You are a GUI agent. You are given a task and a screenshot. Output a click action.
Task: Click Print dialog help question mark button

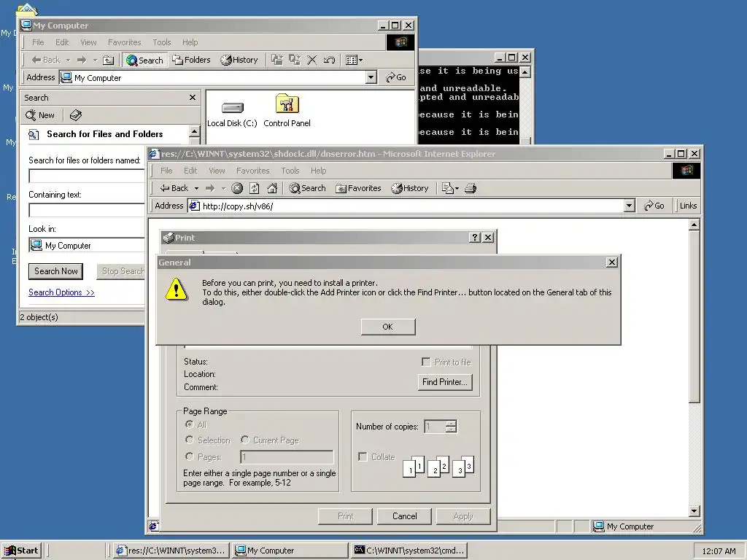(x=474, y=237)
